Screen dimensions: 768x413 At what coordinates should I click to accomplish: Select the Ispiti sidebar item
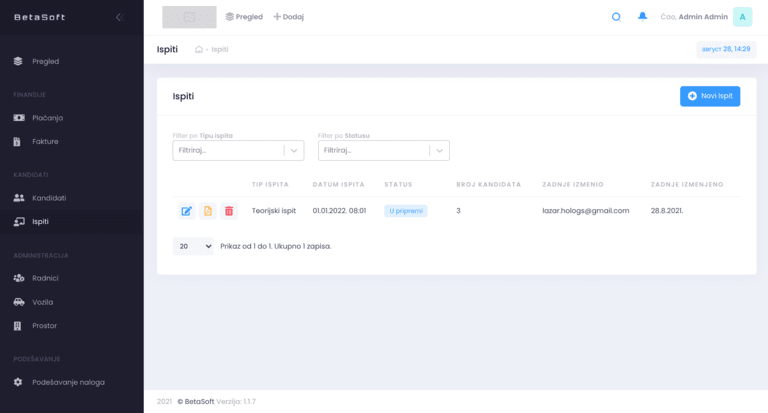[72, 221]
